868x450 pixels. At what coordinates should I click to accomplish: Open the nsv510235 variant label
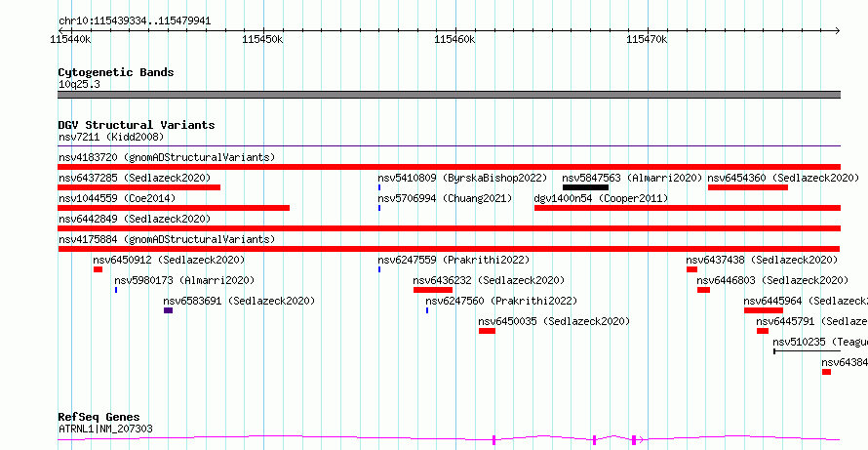coord(820,342)
